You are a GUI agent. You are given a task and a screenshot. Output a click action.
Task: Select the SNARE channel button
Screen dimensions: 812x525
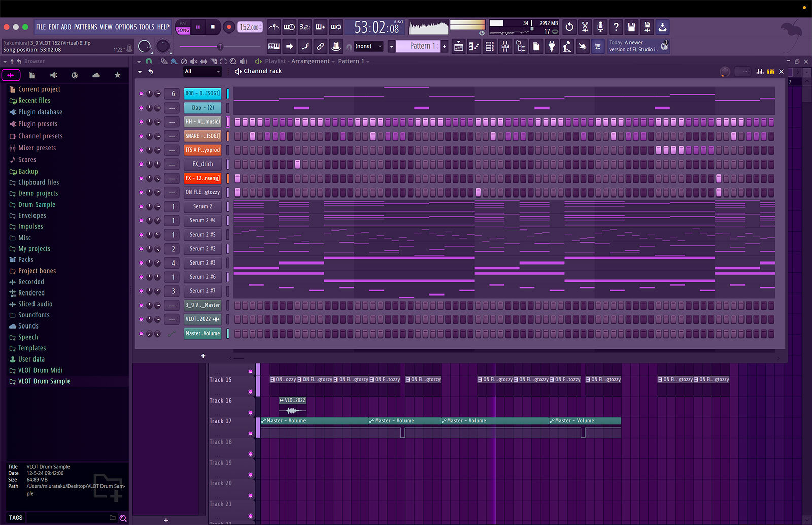202,136
